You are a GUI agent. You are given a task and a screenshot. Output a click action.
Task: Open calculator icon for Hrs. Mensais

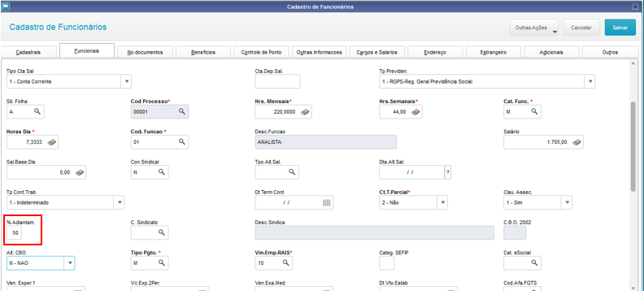pos(305,111)
